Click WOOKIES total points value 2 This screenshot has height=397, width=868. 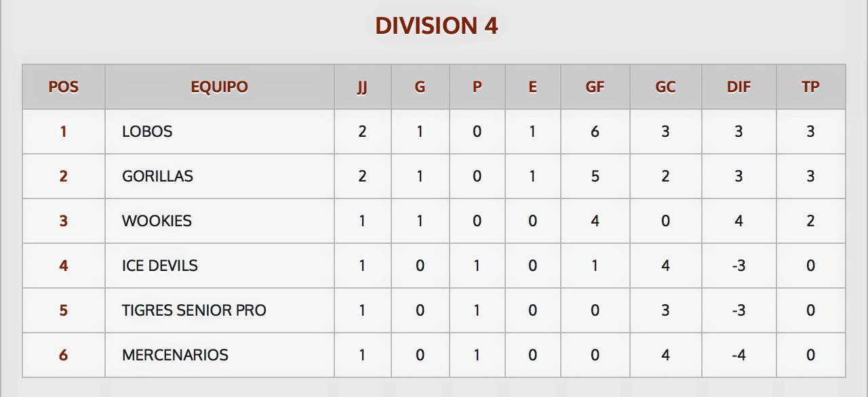coord(810,221)
